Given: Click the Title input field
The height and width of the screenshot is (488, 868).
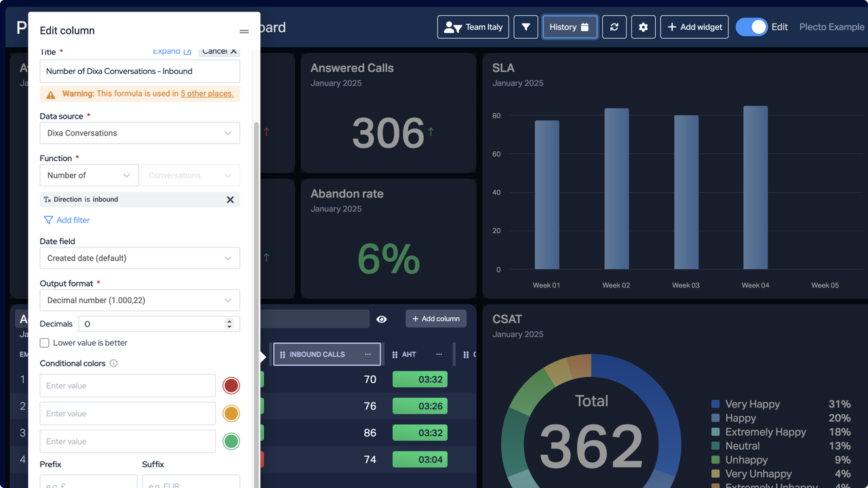Looking at the screenshot, I should [140, 71].
